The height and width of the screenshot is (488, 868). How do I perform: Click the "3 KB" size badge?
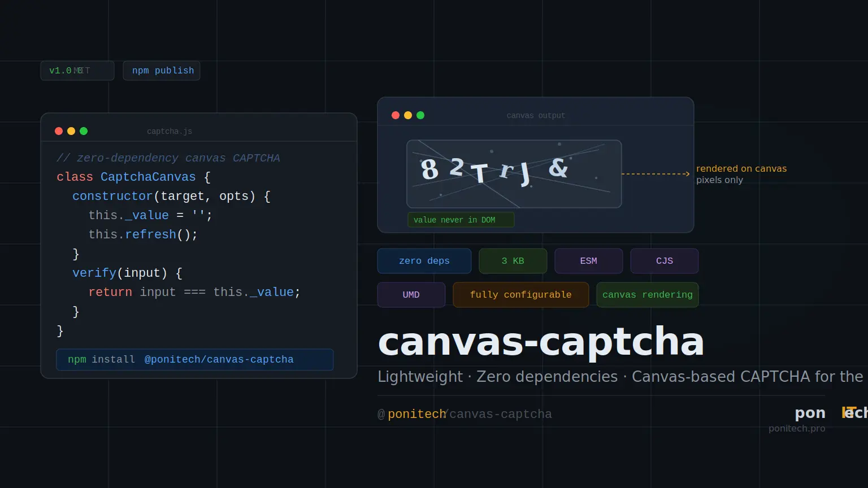tap(513, 260)
